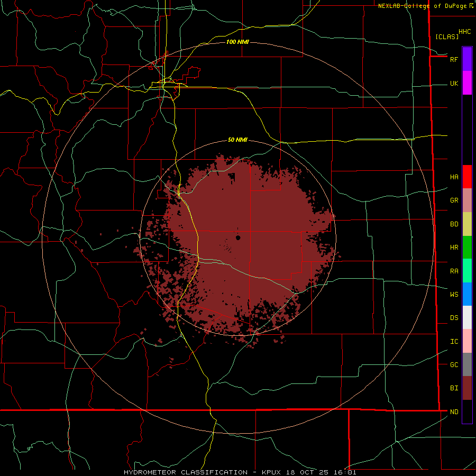Click the UK magenta legend swatch

click(467, 83)
